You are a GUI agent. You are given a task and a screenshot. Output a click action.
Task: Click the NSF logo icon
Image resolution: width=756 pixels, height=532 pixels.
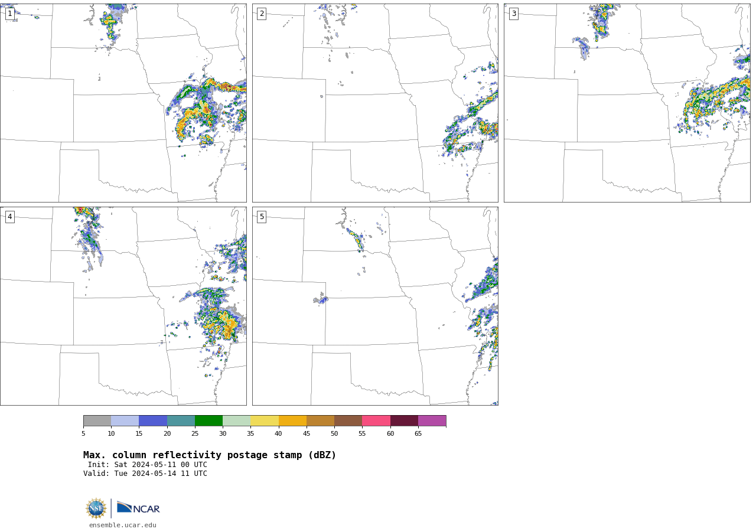coord(96,508)
